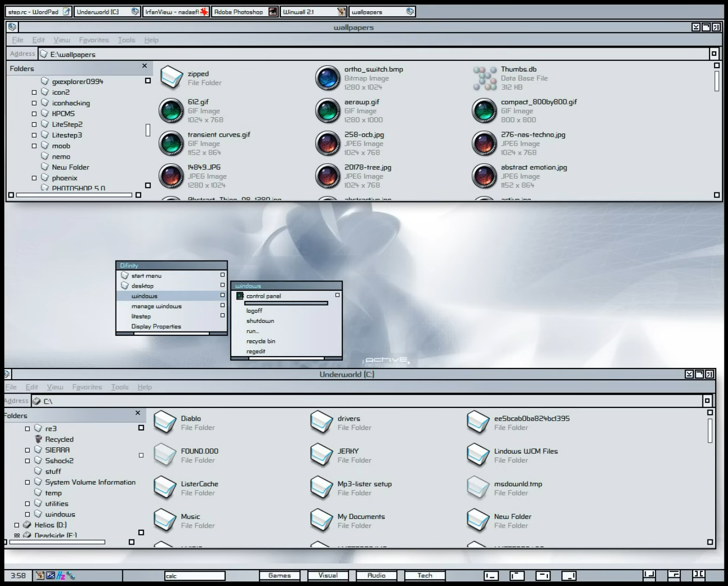Select the Mp3-lister setup folder icon
Screen dimensions: 728x586
(322, 488)
